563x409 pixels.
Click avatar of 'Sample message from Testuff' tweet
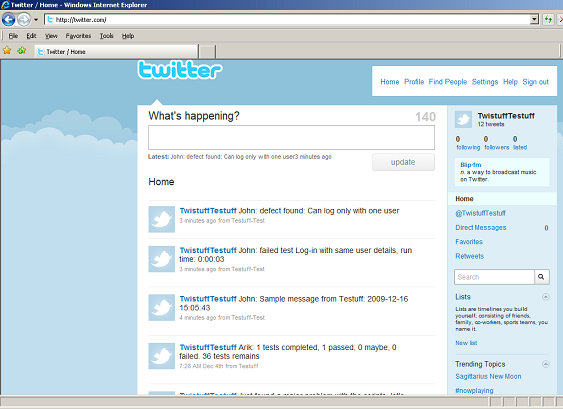pyautogui.click(x=162, y=307)
